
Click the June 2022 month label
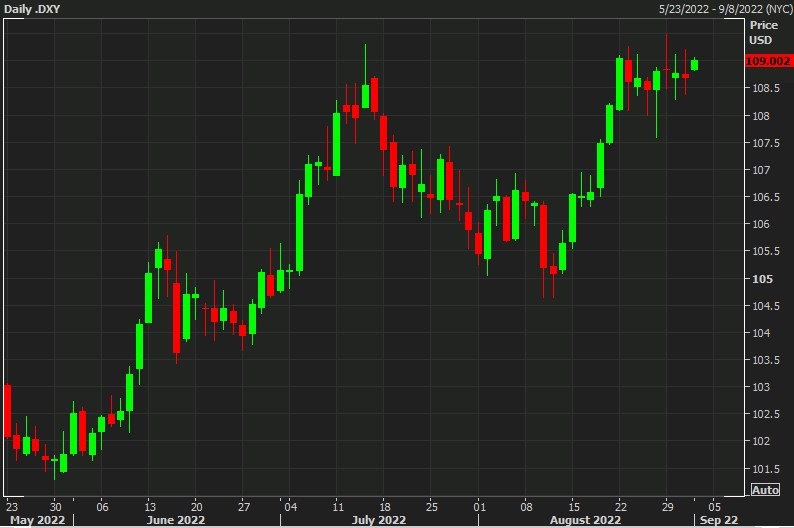[x=175, y=520]
